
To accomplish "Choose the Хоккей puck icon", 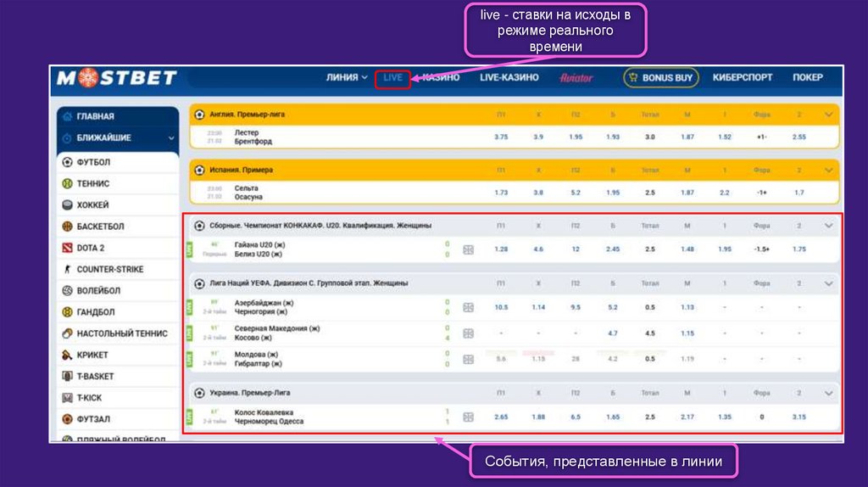I will (x=67, y=205).
